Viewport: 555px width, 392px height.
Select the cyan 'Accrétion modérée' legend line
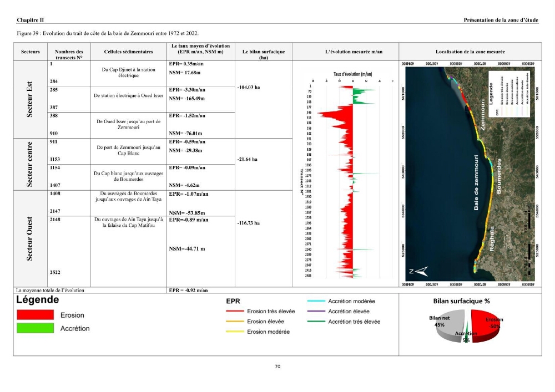pos(316,301)
